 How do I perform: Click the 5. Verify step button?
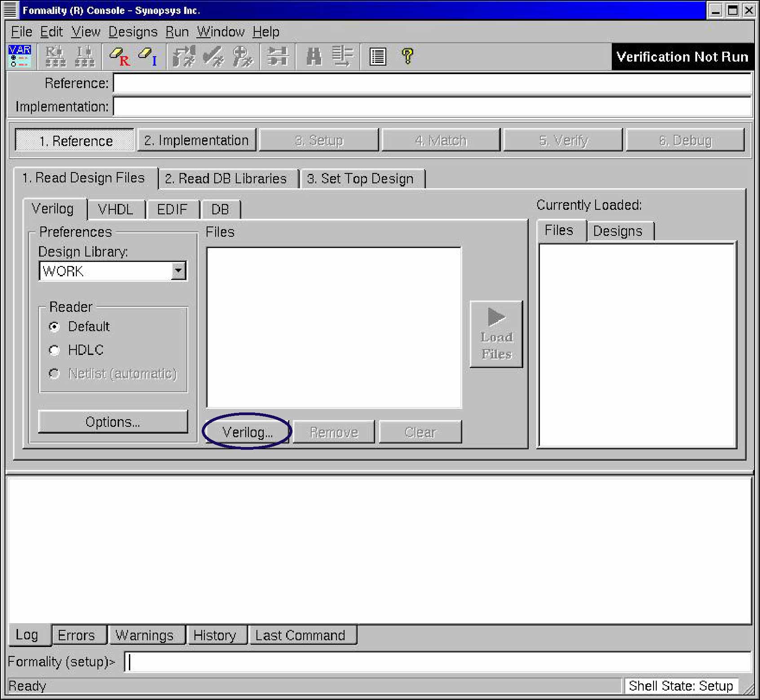[563, 140]
